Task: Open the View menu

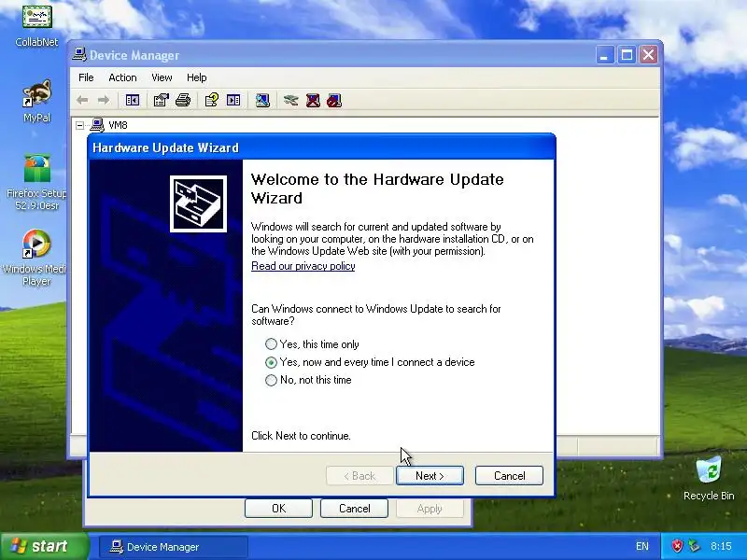Action: pos(162,77)
